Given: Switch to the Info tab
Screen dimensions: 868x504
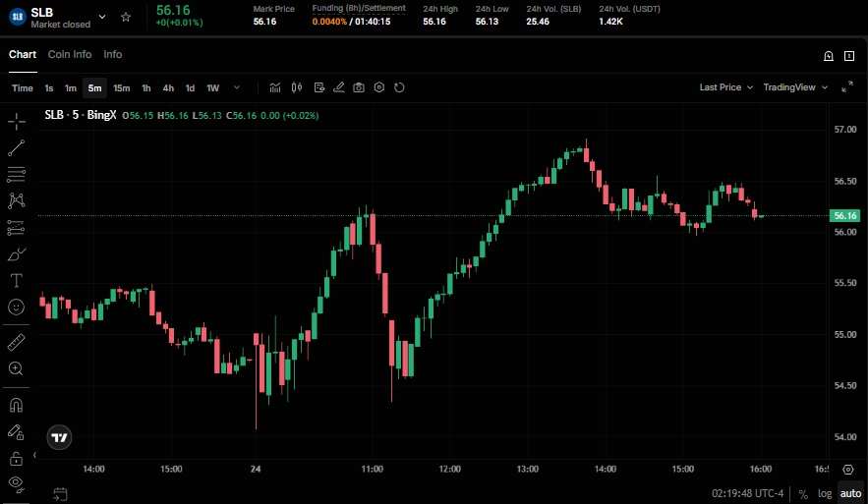Looking at the screenshot, I should click(x=113, y=55).
